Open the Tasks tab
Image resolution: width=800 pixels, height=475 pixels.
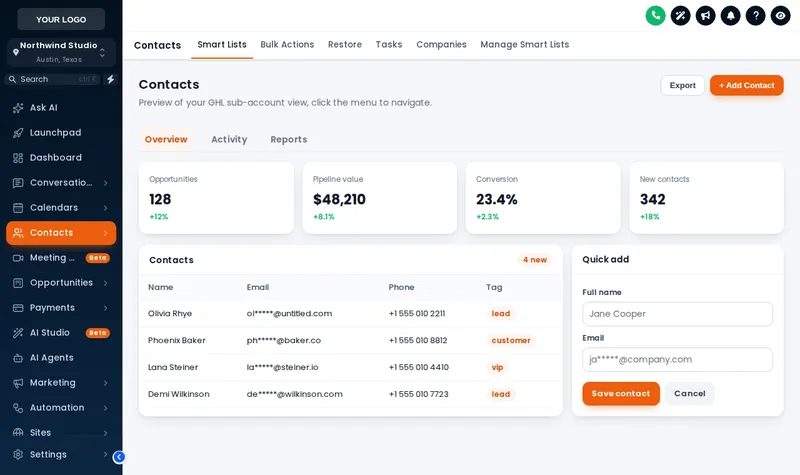point(389,45)
